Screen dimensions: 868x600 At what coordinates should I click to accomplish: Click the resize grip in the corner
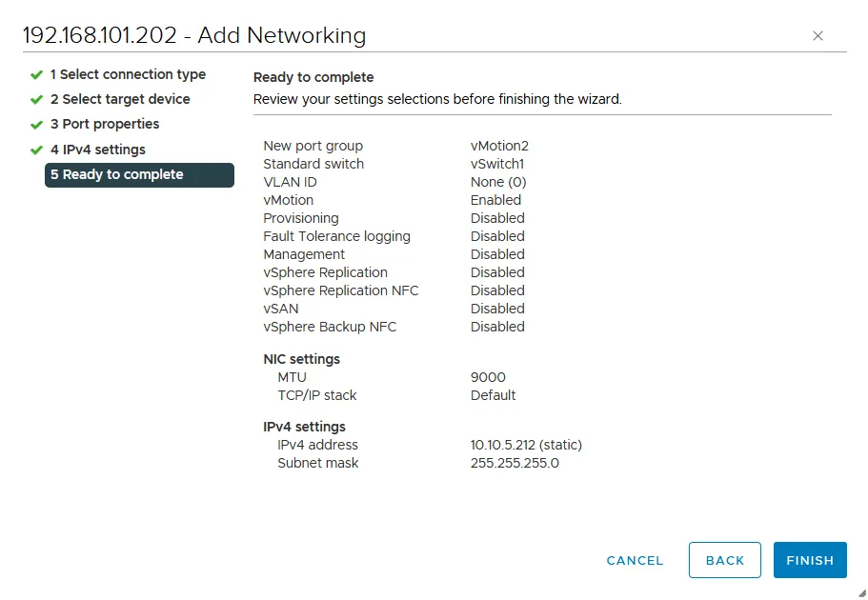(x=860, y=592)
